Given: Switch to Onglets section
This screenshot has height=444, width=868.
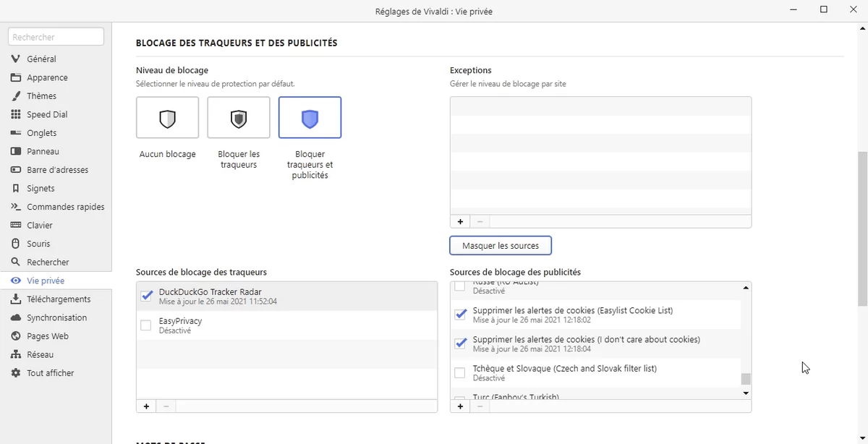Looking at the screenshot, I should pyautogui.click(x=41, y=133).
